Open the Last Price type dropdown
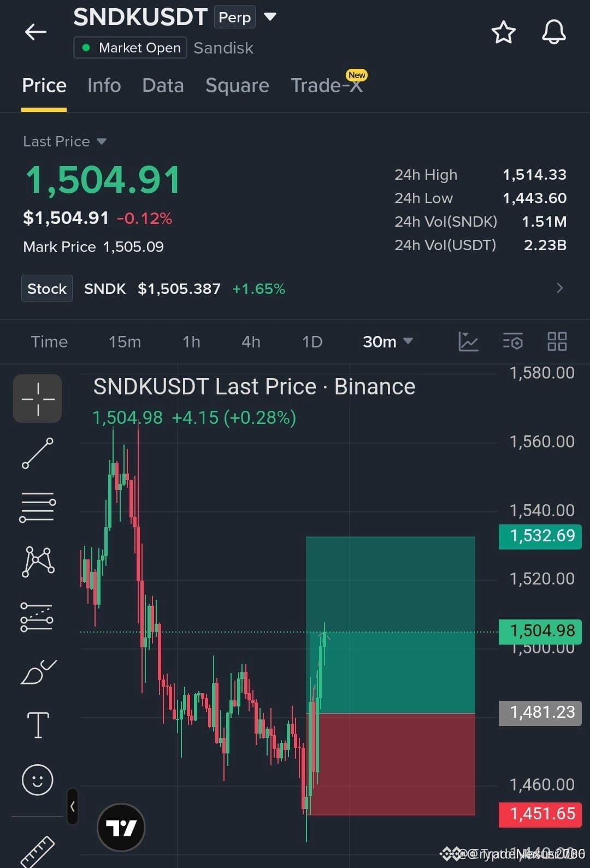This screenshot has height=868, width=590. 64,141
